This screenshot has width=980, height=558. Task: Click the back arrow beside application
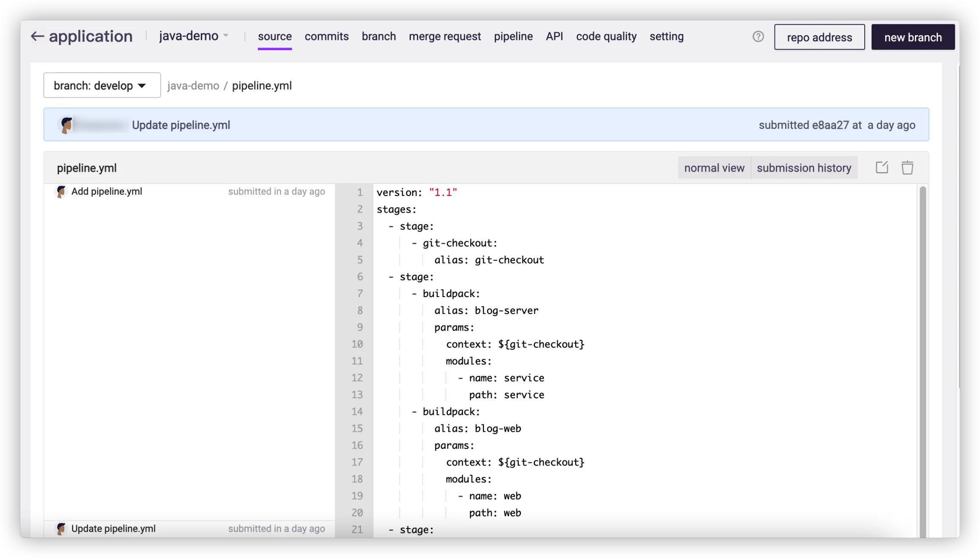coord(37,37)
